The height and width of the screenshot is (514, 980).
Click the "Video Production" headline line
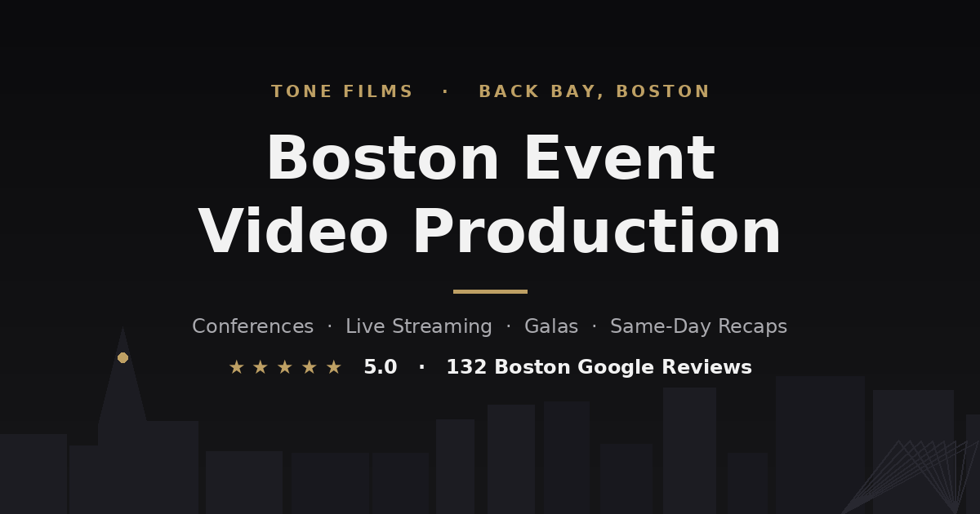click(x=490, y=233)
